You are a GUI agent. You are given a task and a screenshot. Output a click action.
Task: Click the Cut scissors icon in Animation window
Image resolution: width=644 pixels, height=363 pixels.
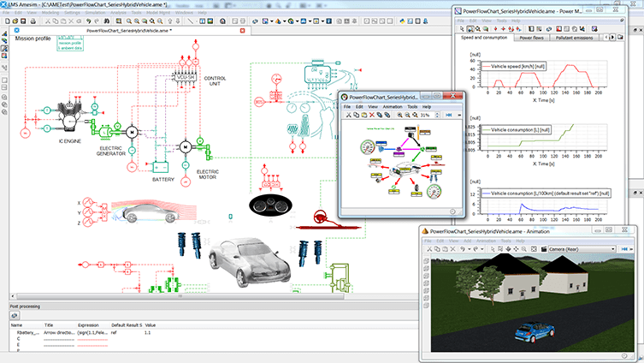429,249
